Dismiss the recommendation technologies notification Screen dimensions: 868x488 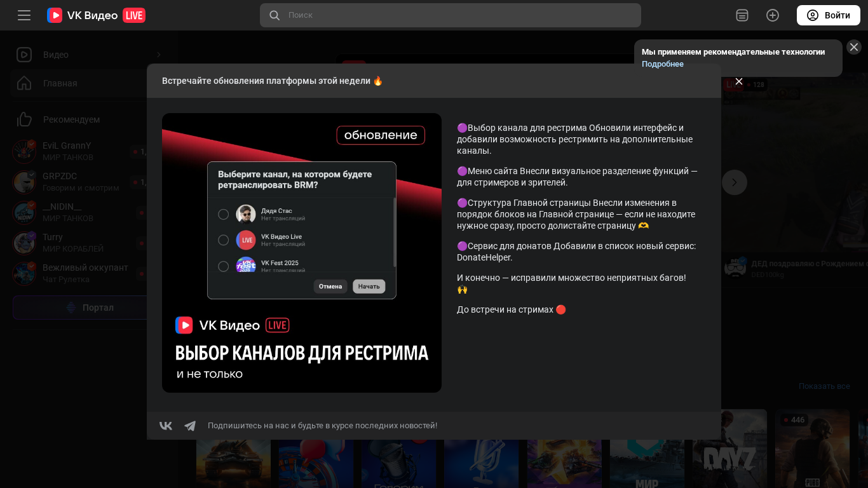tap(854, 47)
